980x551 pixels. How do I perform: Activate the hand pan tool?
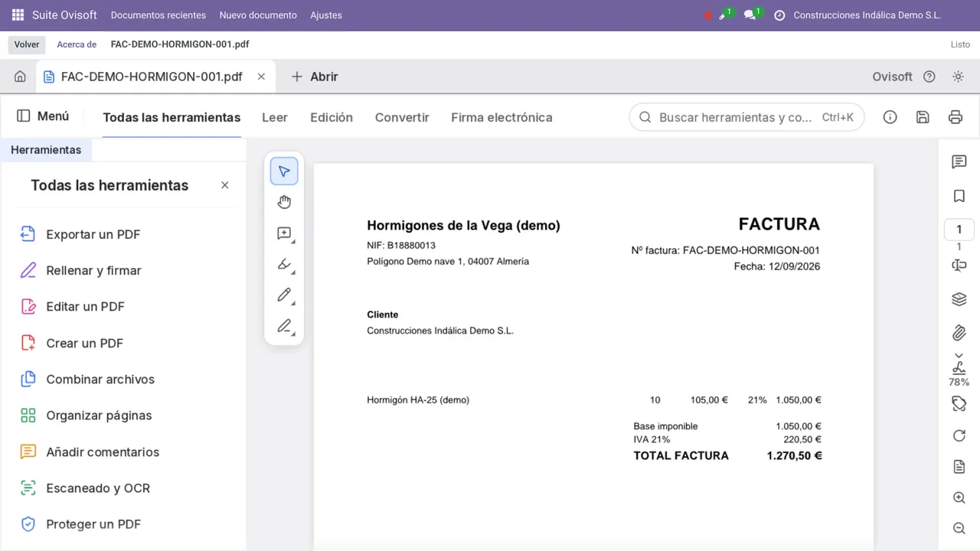(284, 202)
